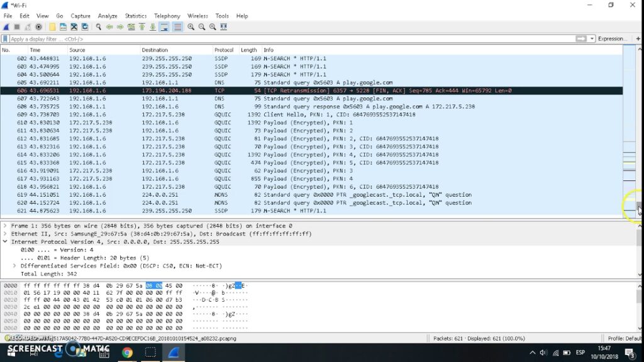Toggle auto-scroll during live capture
644x362 pixels.
(x=164, y=27)
